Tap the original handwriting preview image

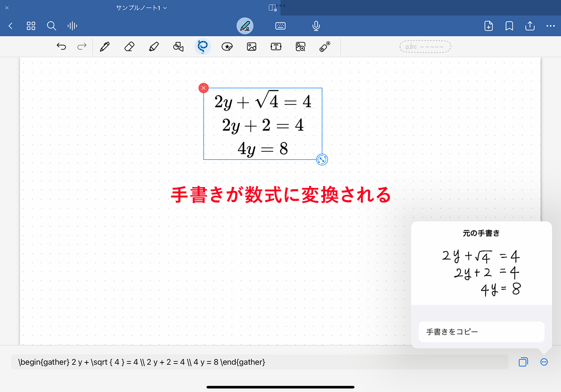coord(481,273)
